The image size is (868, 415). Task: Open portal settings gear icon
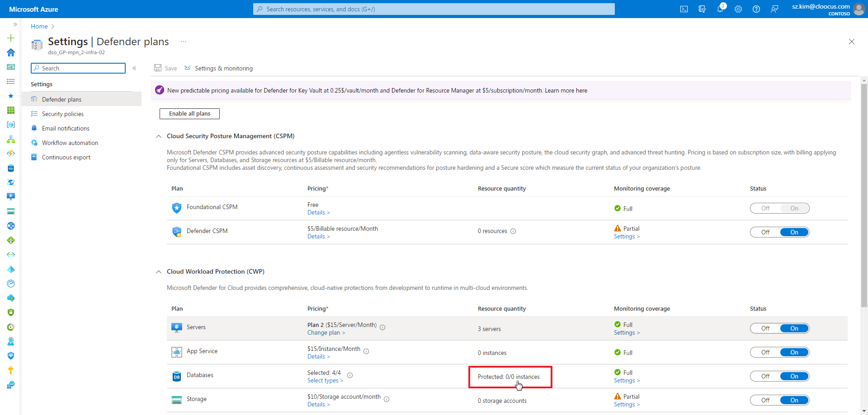tap(738, 9)
